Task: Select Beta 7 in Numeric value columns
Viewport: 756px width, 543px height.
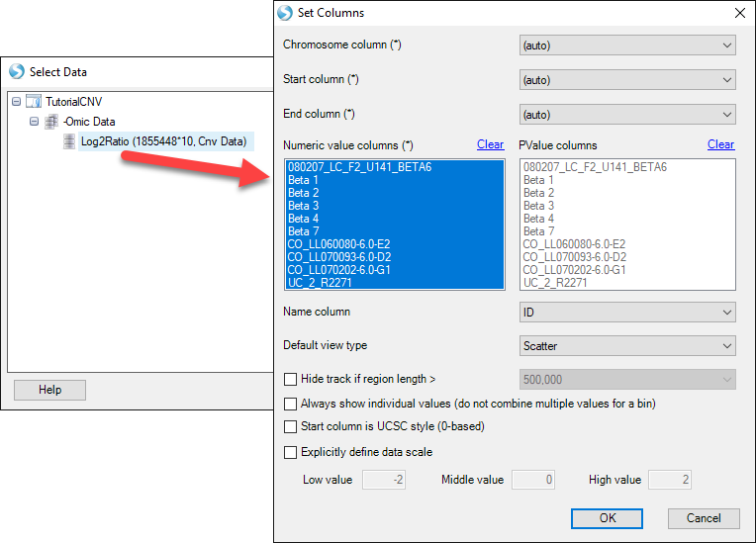Action: (x=395, y=231)
